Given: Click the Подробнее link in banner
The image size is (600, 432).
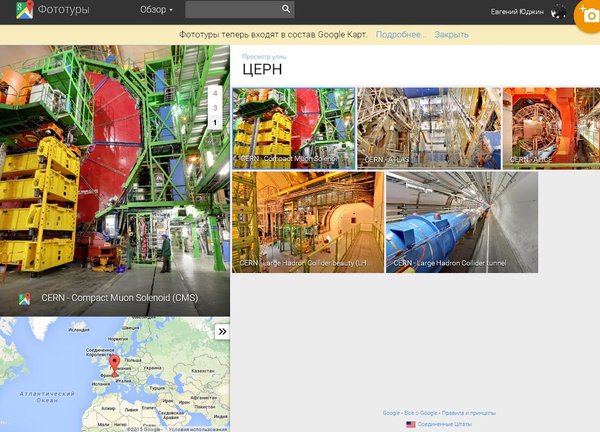Looking at the screenshot, I should coord(400,34).
